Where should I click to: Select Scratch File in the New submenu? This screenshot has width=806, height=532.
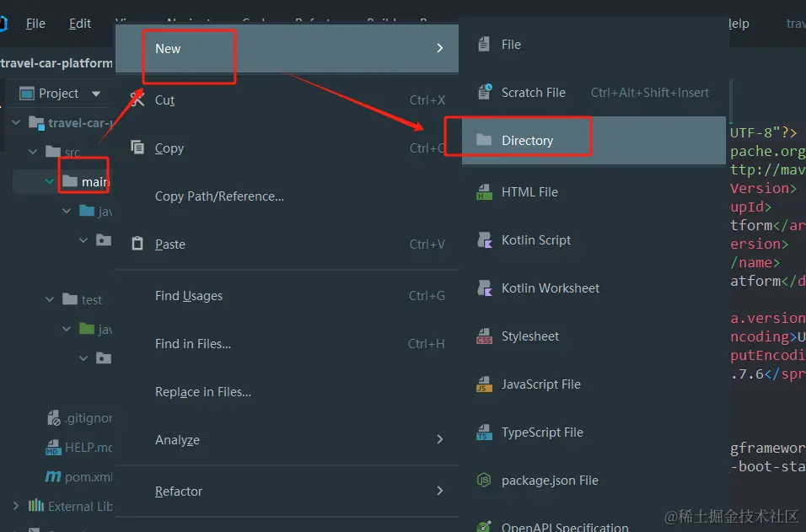click(594, 93)
